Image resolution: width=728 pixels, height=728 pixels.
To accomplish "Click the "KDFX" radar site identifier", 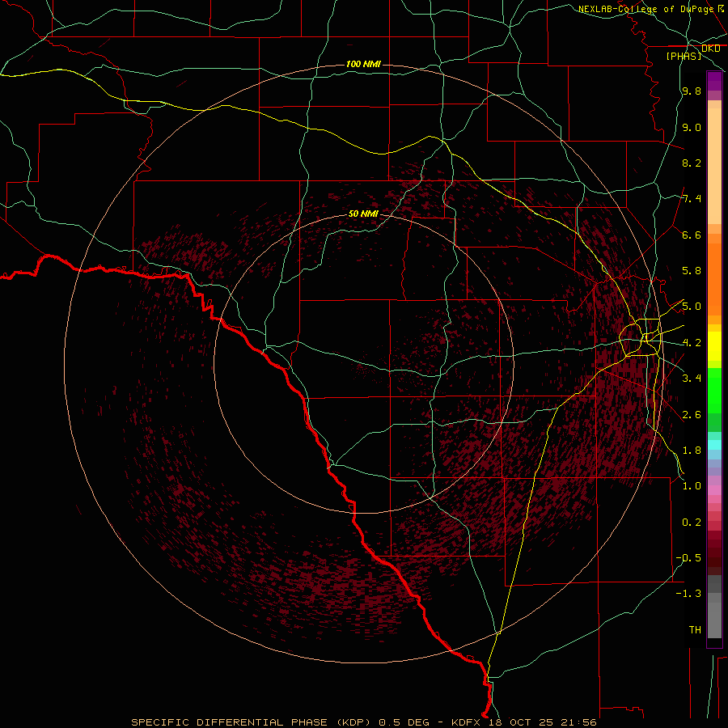I will point(466,722).
